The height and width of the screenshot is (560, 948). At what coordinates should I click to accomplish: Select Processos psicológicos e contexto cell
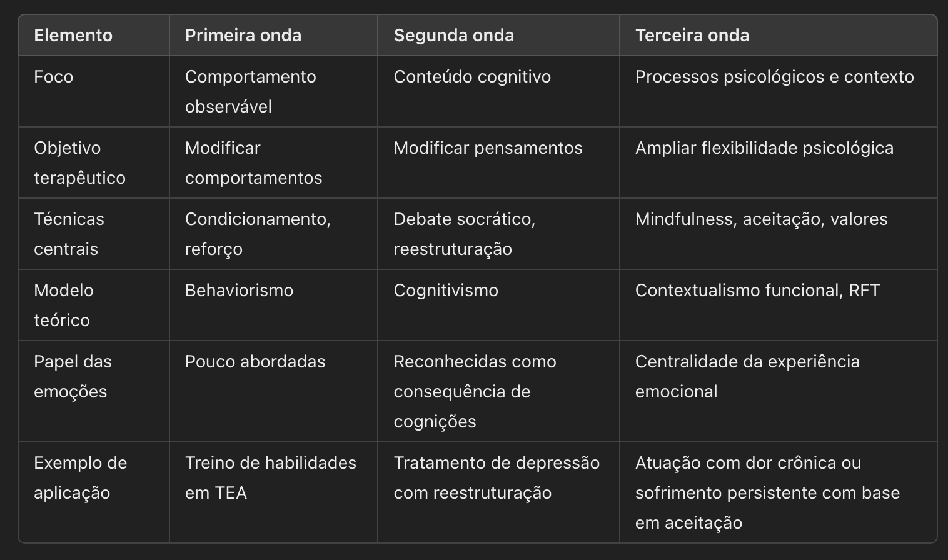pyautogui.click(x=778, y=91)
